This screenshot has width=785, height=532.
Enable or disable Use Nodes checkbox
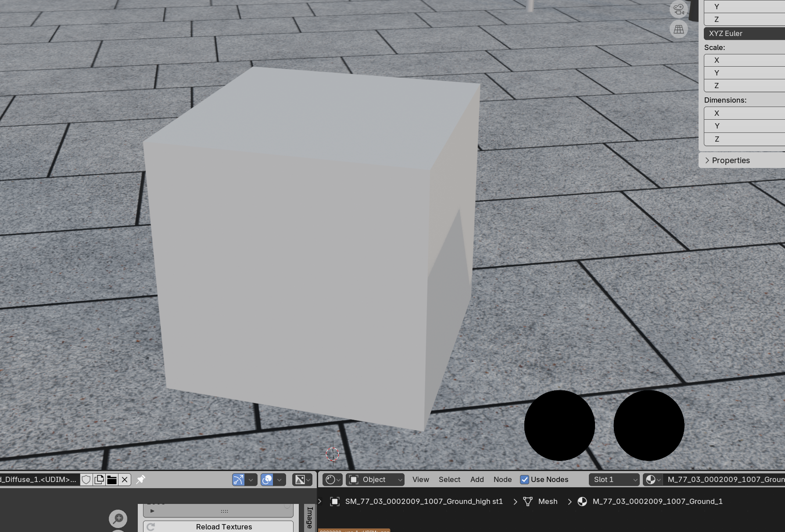pyautogui.click(x=524, y=479)
